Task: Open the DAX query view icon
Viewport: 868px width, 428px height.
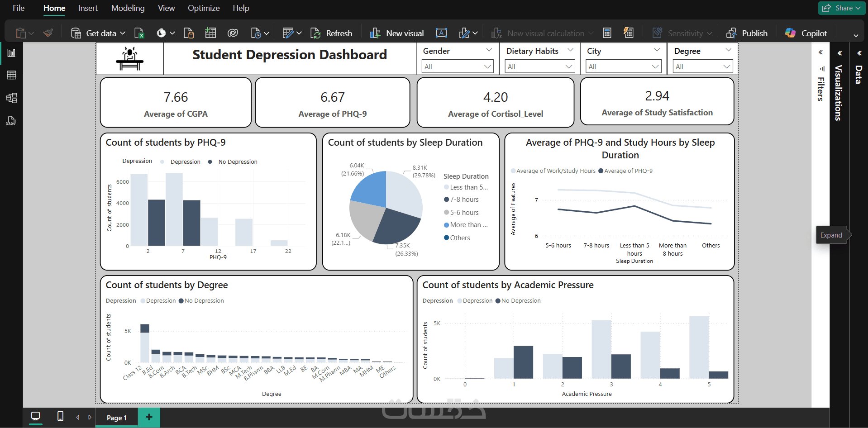Action: pos(11,121)
